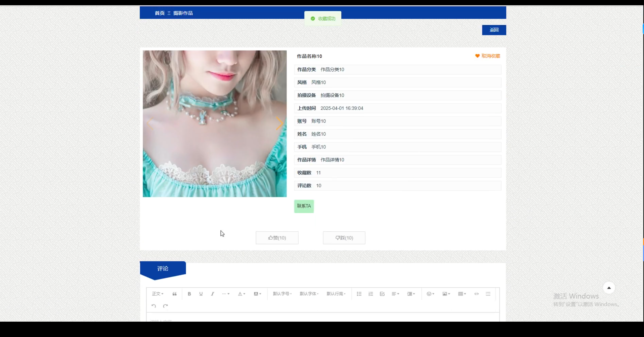
Task: Insert a todo checkbox item
Action: coord(382,293)
